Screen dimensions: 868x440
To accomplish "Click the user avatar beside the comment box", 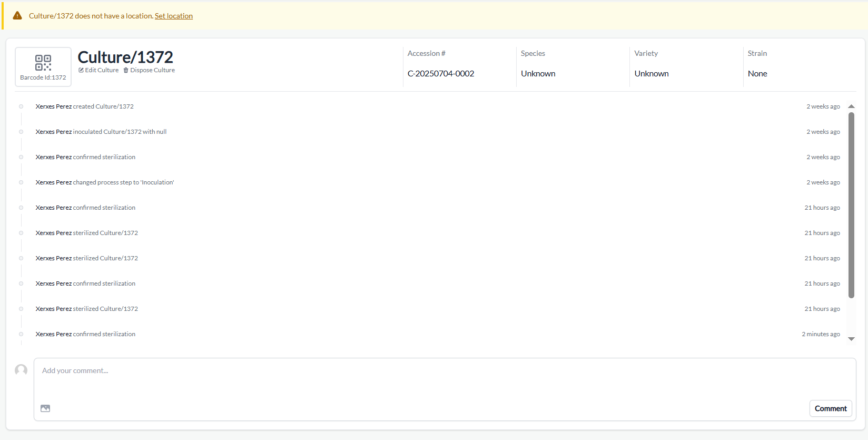I will [21, 370].
